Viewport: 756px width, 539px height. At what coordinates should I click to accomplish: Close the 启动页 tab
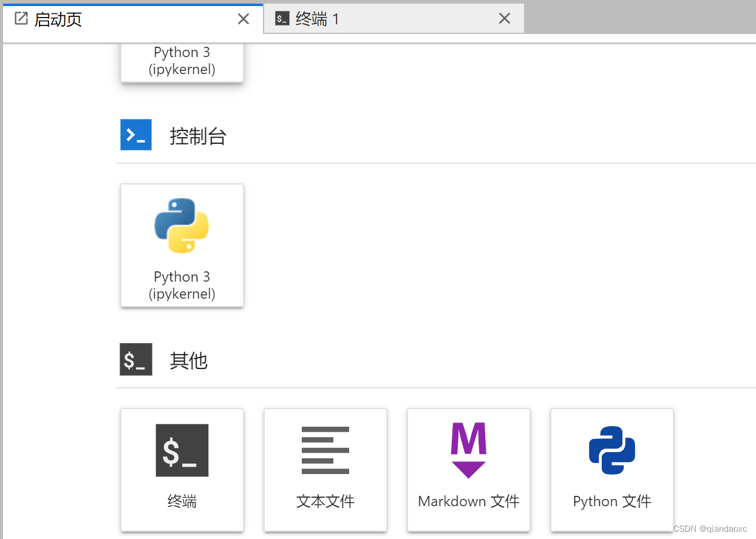click(243, 19)
